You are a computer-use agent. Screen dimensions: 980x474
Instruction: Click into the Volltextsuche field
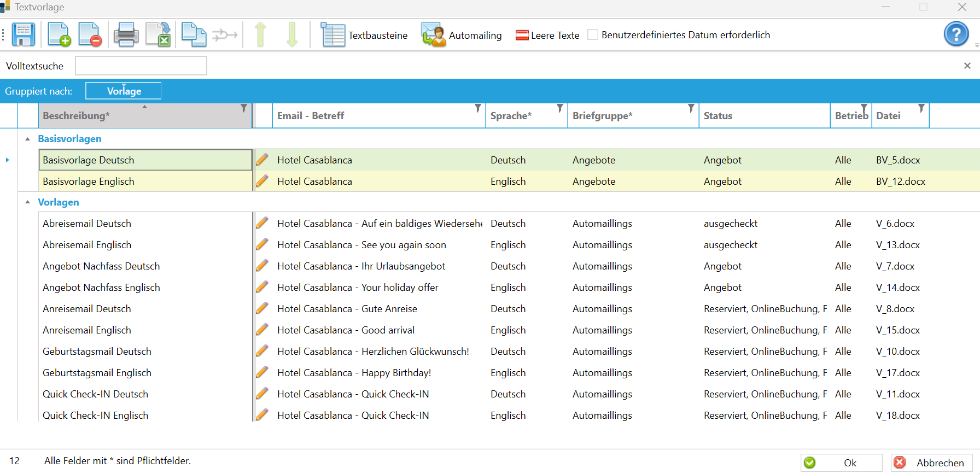(141, 66)
